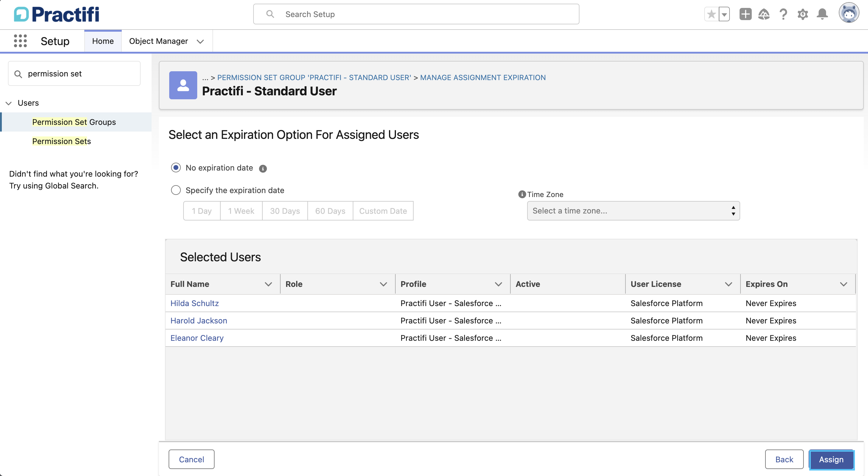Viewport: 868px width, 476px height.
Task: Click the Cancel button
Action: click(x=191, y=459)
